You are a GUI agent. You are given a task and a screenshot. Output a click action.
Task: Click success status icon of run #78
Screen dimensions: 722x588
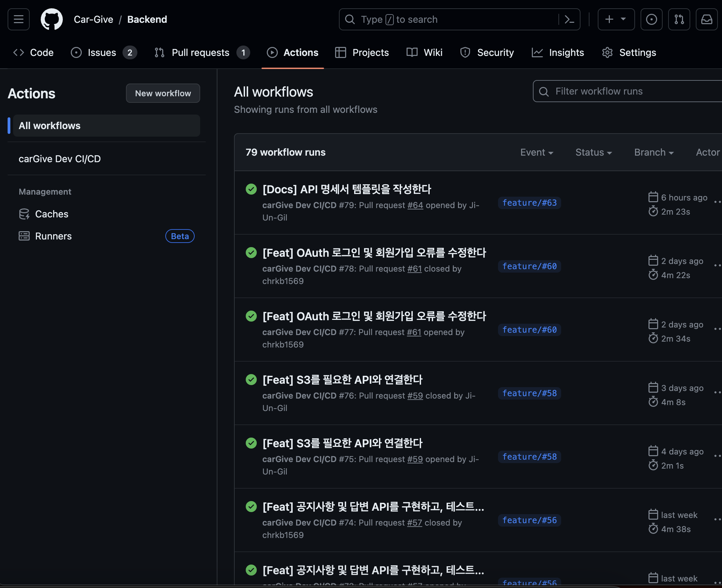point(251,253)
